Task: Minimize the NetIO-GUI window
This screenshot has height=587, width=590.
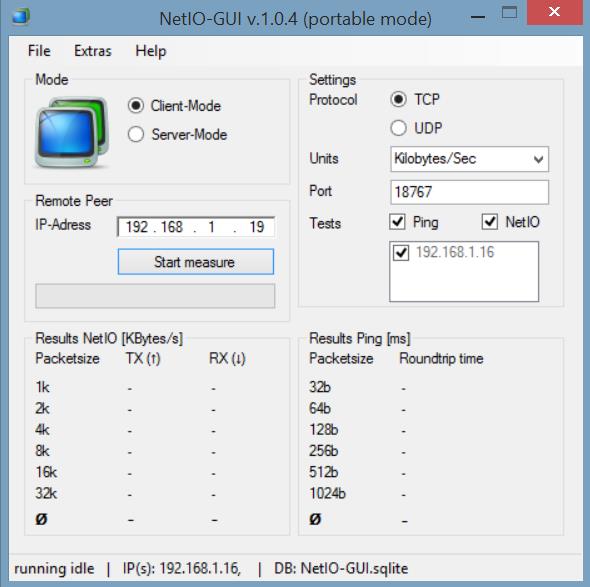Action: click(x=478, y=17)
